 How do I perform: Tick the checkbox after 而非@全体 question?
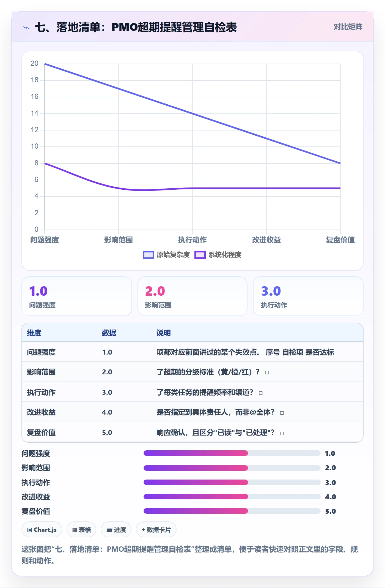tap(282, 413)
